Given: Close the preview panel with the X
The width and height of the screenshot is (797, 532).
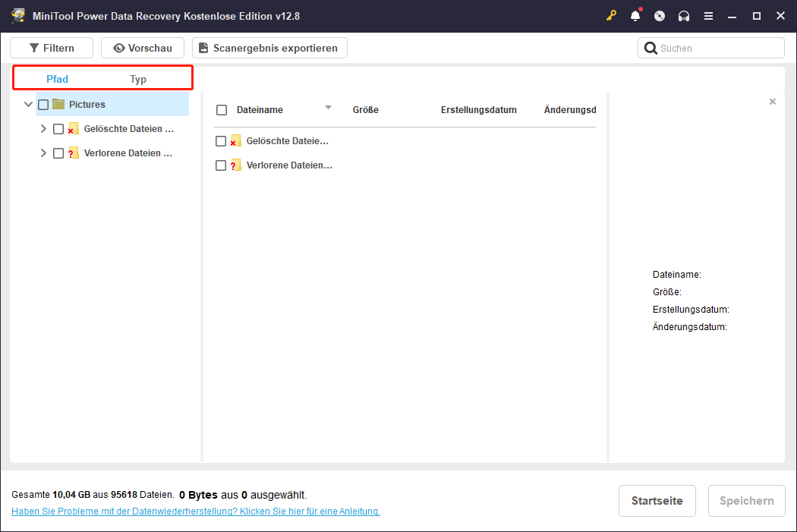Looking at the screenshot, I should (x=773, y=102).
